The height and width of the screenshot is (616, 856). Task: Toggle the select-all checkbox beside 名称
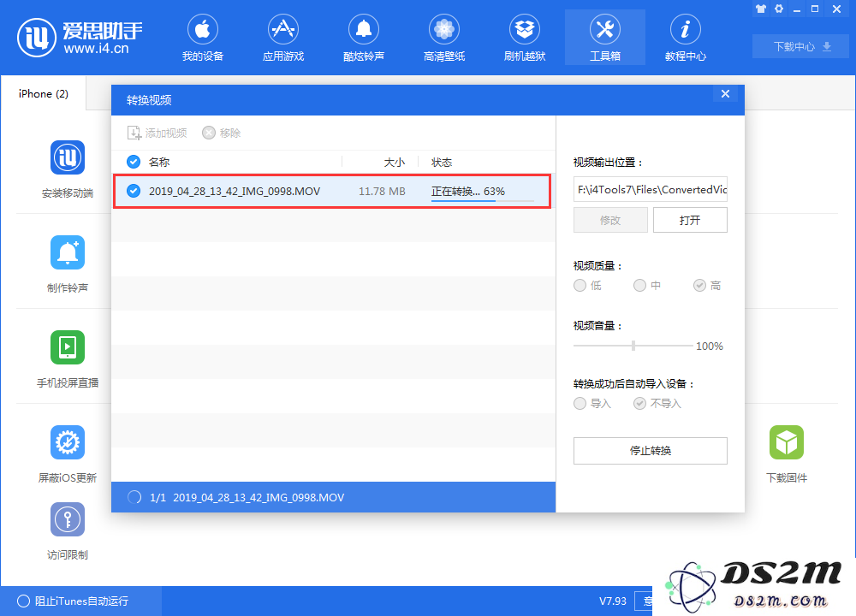[134, 162]
